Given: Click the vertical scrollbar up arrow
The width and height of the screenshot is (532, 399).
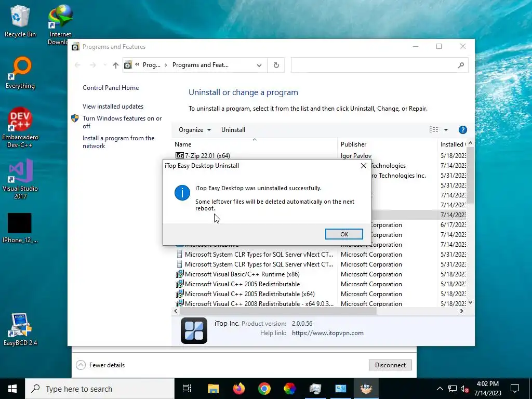Looking at the screenshot, I should [470, 143].
